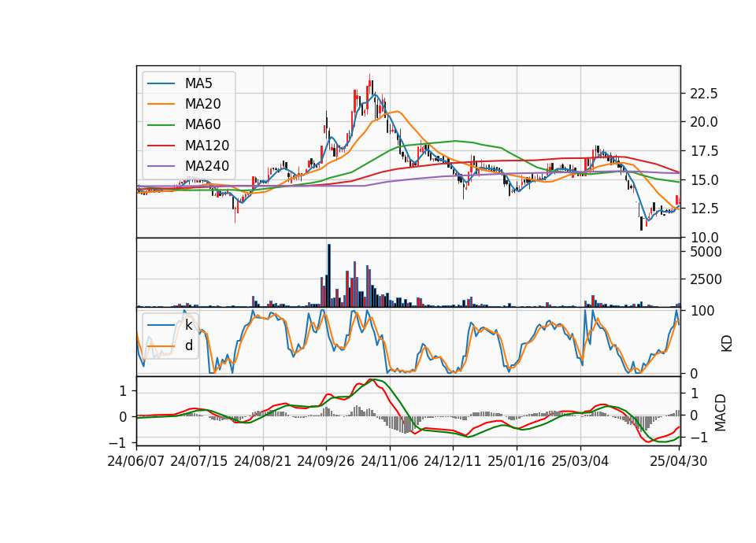The width and height of the screenshot is (756, 543).
Task: Click the green MA60 legend line
Action: pos(161,125)
